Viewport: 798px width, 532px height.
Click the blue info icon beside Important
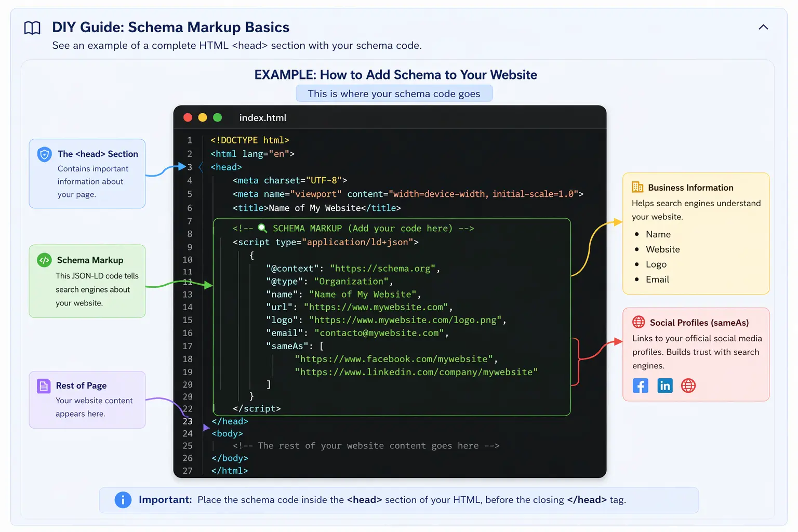[123, 500]
